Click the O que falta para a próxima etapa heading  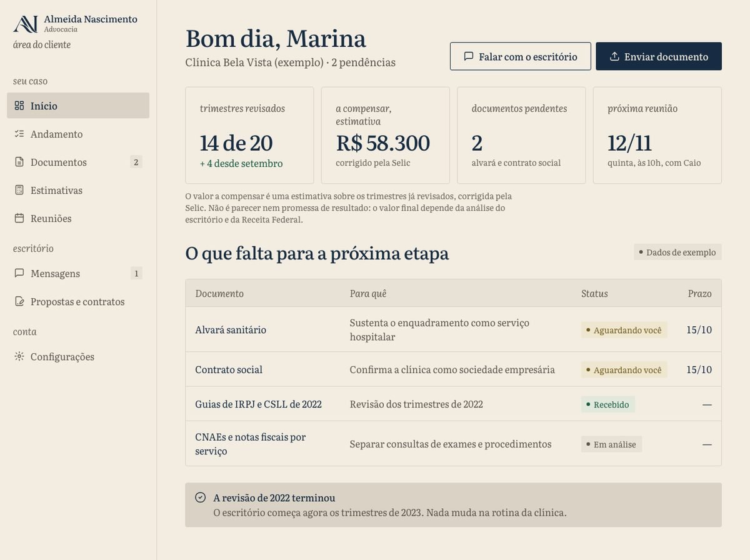point(317,253)
